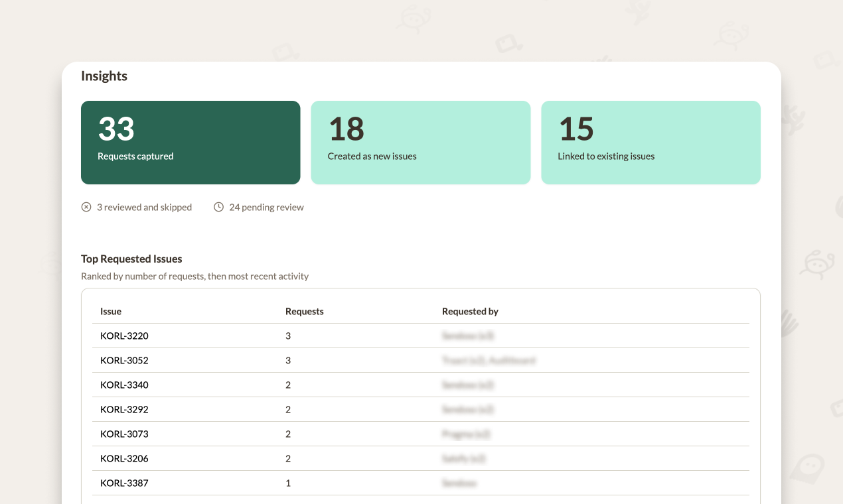Click the Requested by column header
This screenshot has width=843, height=504.
tap(470, 311)
